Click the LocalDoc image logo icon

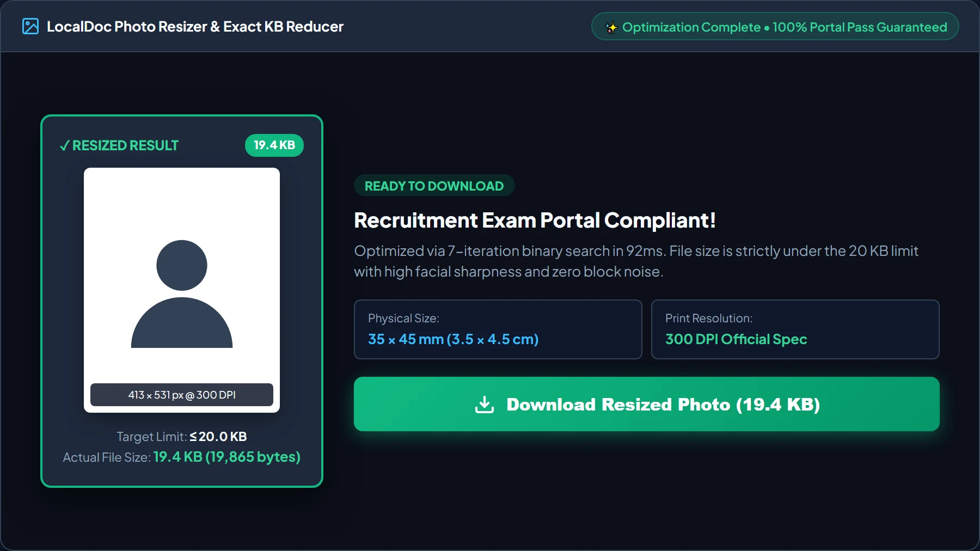pos(30,26)
